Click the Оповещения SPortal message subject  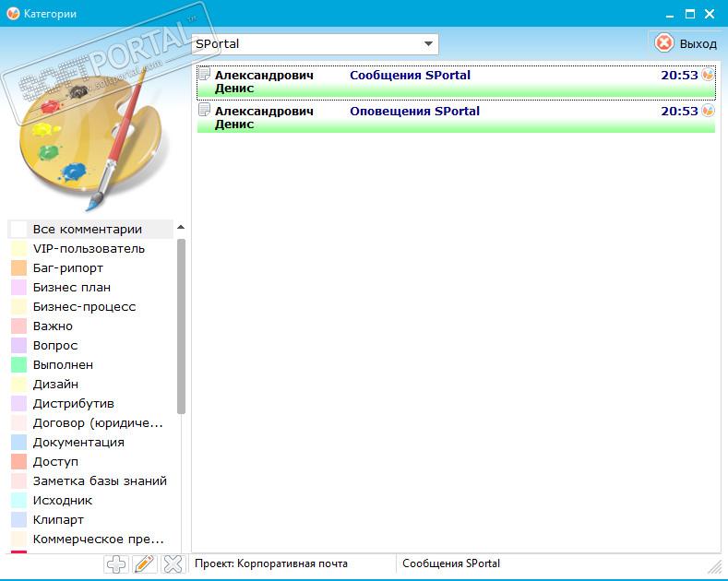(414, 112)
